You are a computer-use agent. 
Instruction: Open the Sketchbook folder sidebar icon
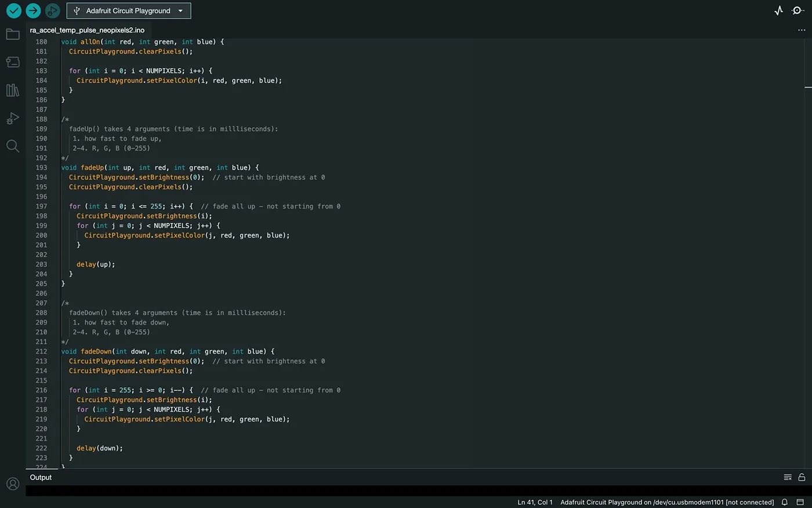click(13, 34)
